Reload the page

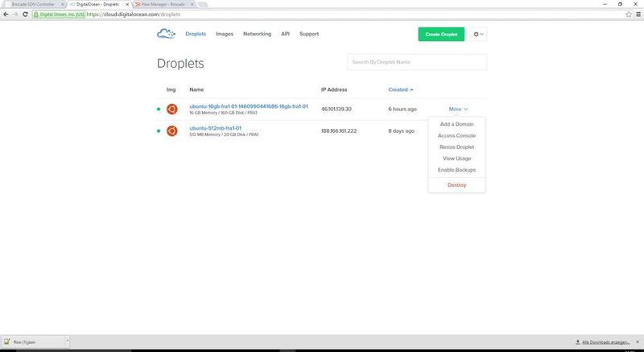click(25, 14)
